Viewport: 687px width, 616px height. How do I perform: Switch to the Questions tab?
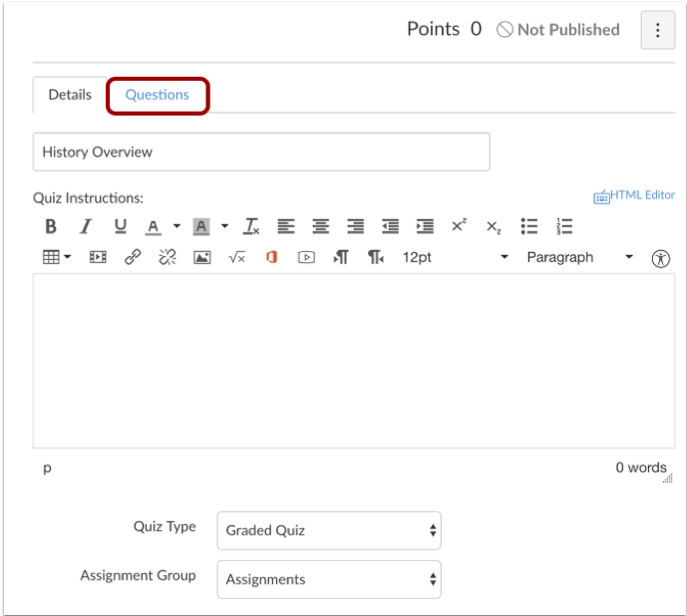(x=158, y=95)
